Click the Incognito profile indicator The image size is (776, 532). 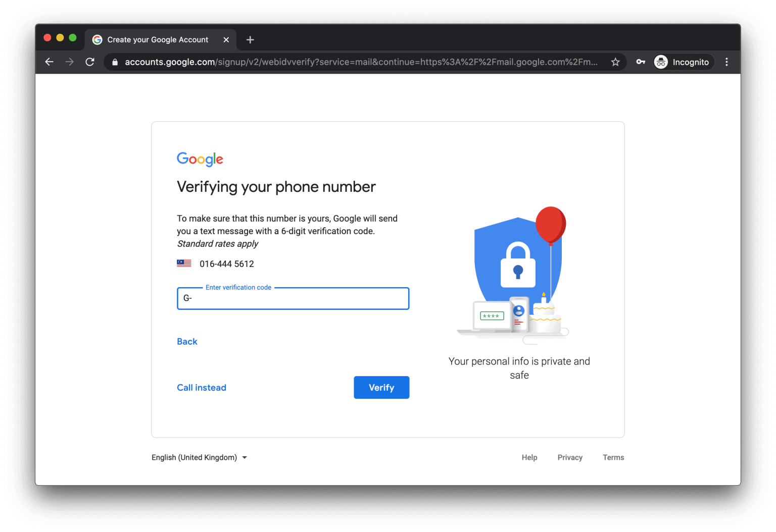click(x=683, y=62)
